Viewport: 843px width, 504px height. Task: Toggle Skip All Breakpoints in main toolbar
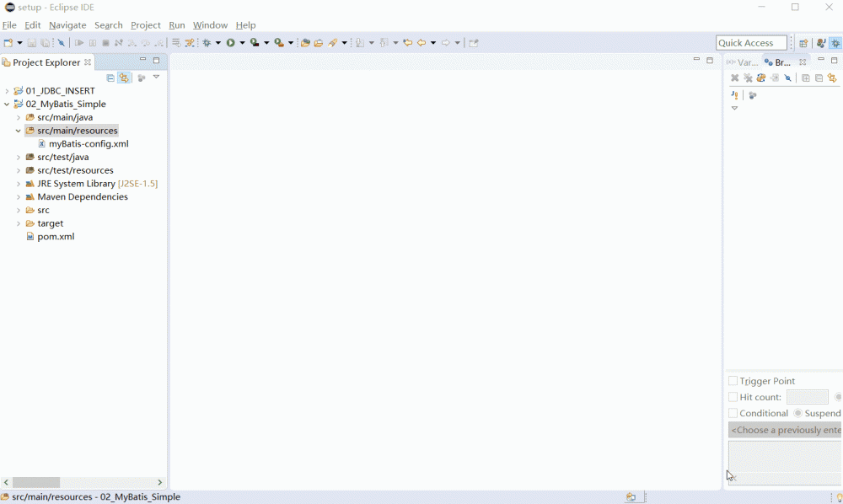click(x=62, y=43)
